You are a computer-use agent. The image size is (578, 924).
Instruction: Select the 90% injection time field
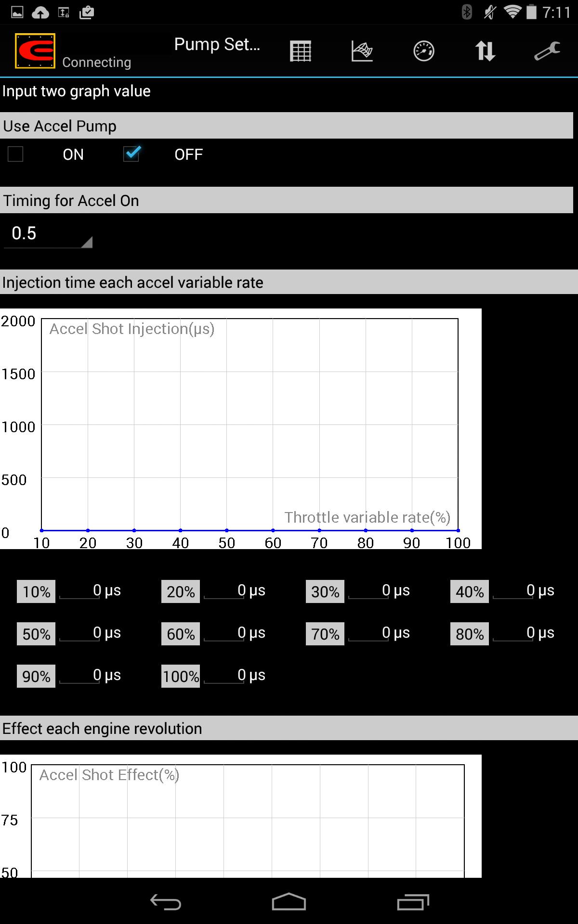80,676
